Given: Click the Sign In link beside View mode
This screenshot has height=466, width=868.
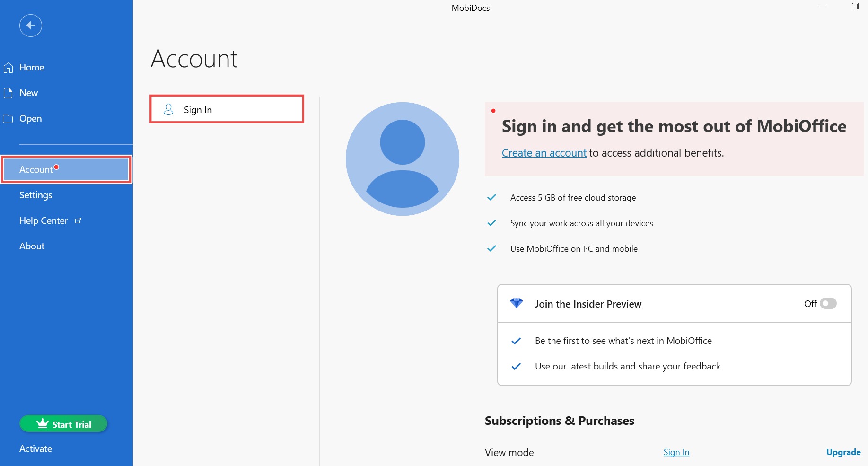Looking at the screenshot, I should pos(676,452).
